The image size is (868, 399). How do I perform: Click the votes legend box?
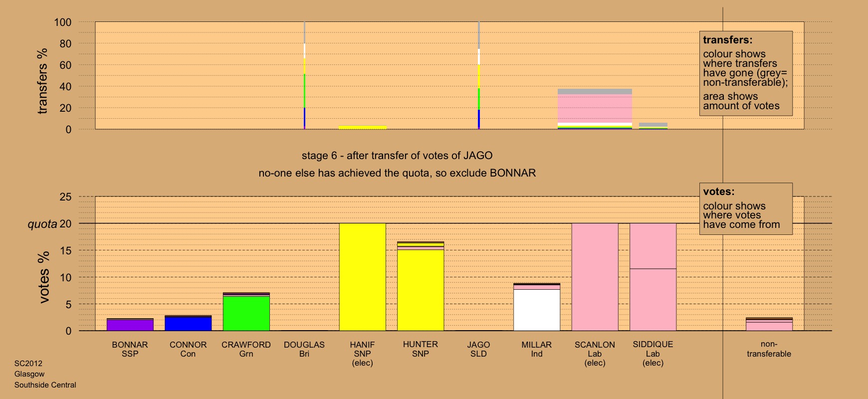click(x=746, y=208)
